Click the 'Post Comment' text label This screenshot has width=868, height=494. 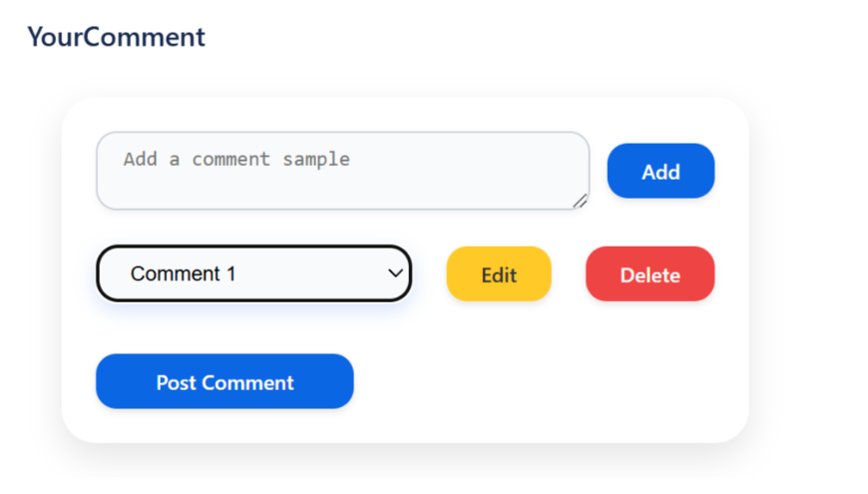coord(224,383)
